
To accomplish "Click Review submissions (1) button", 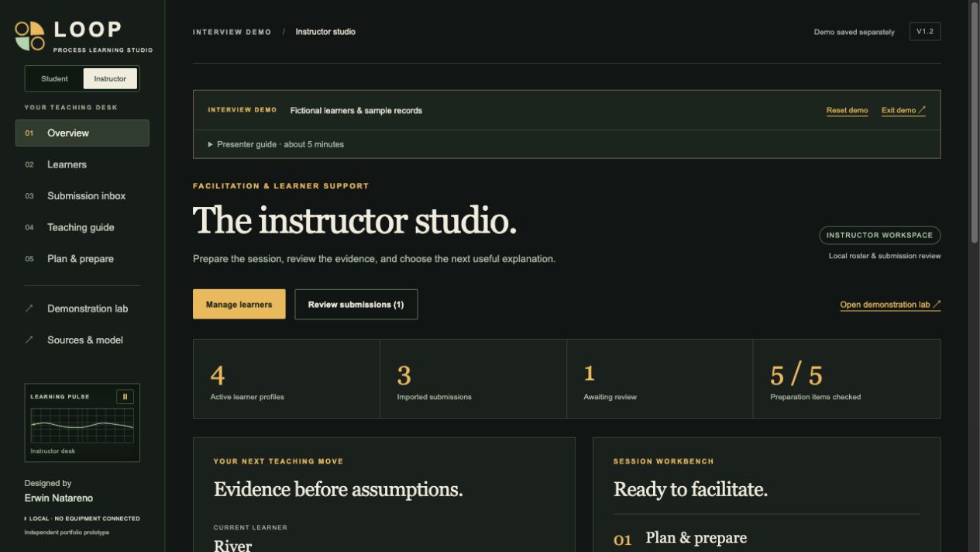I will [x=356, y=305].
